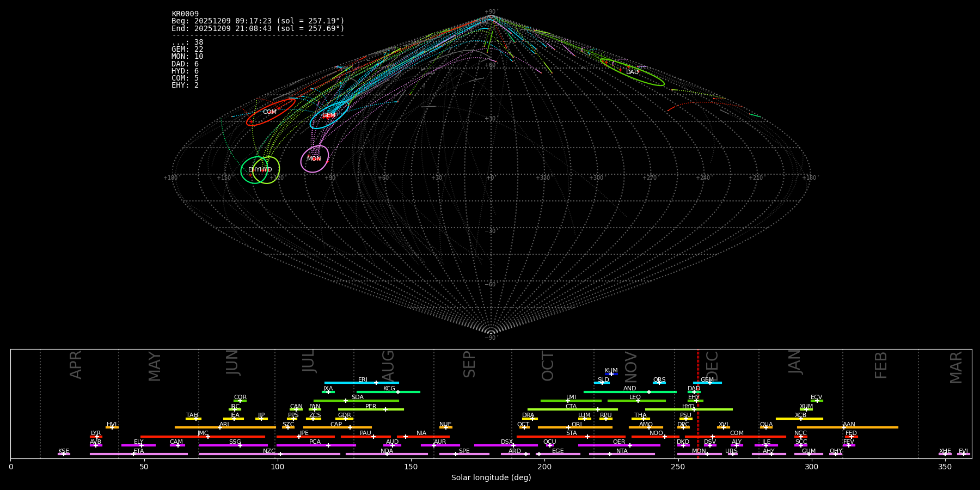Click the STA shower label in the timeline

coord(571,433)
